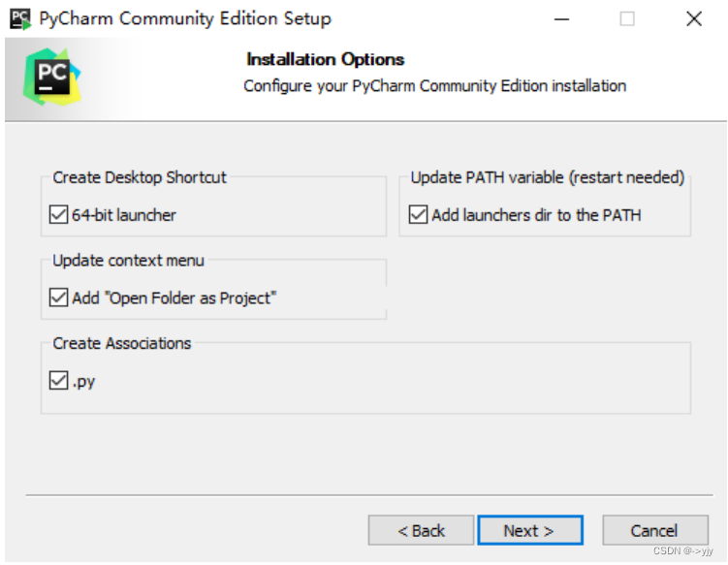
Task: Minimize the PyCharm Setup window
Action: (561, 19)
